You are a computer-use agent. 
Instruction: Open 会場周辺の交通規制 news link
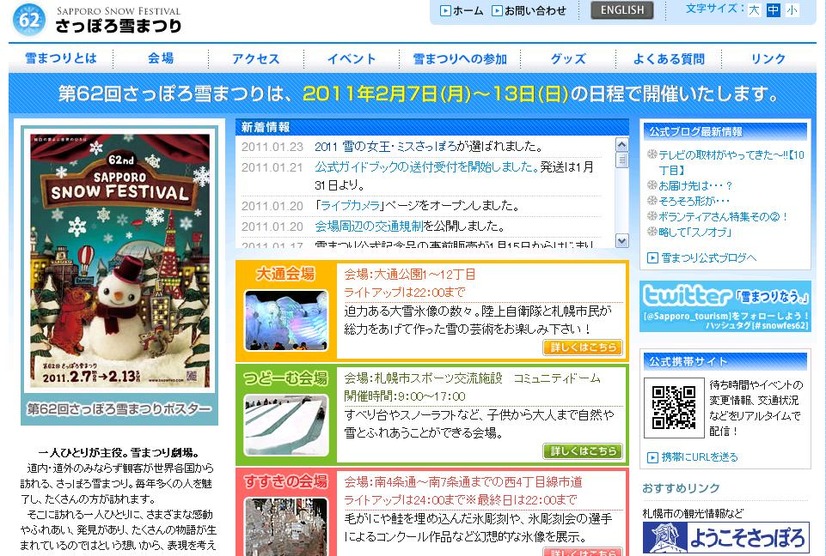369,227
